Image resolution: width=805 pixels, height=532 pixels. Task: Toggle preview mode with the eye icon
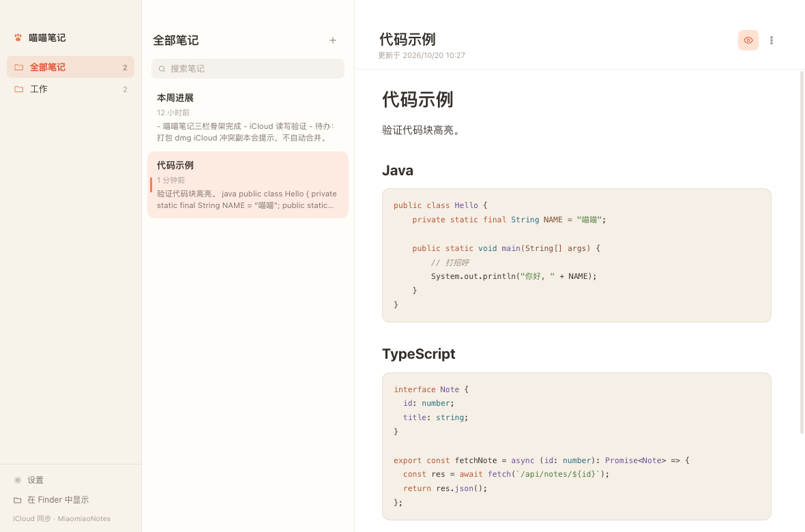coord(748,40)
